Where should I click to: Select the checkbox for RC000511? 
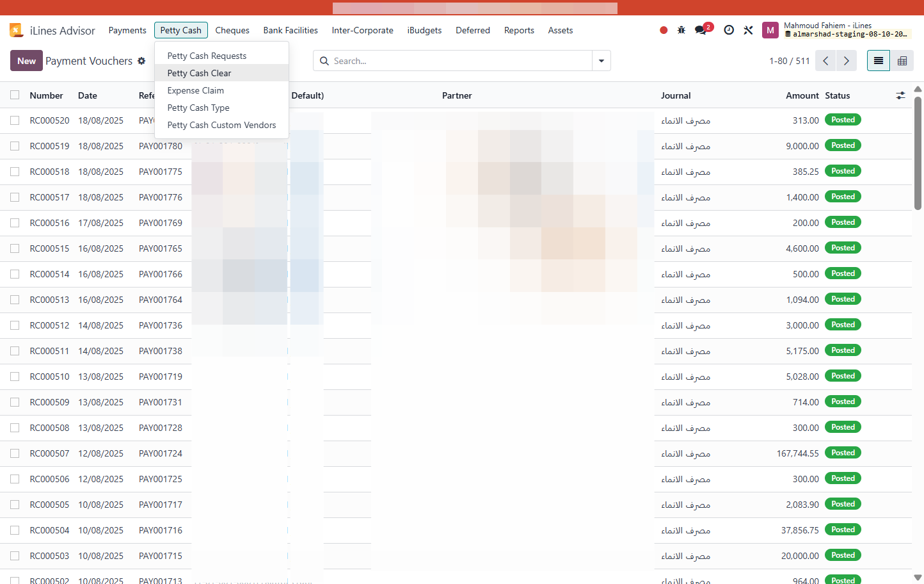point(15,351)
